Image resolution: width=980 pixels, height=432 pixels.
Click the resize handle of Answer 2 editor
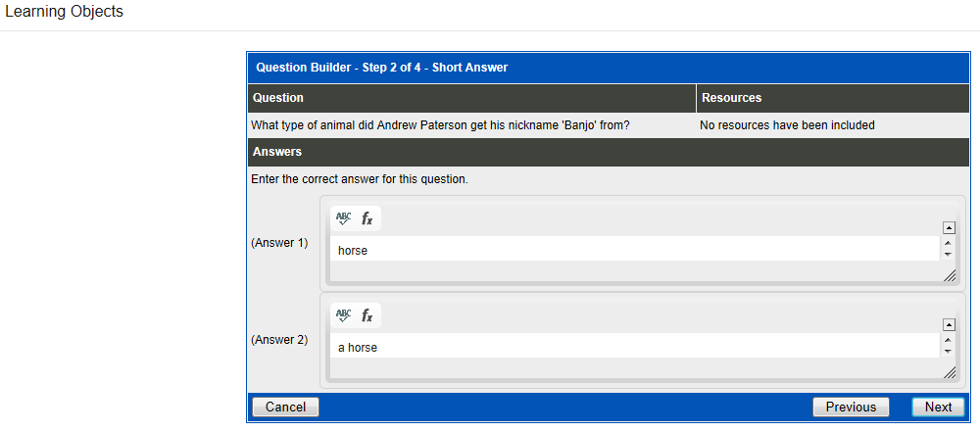(x=949, y=373)
